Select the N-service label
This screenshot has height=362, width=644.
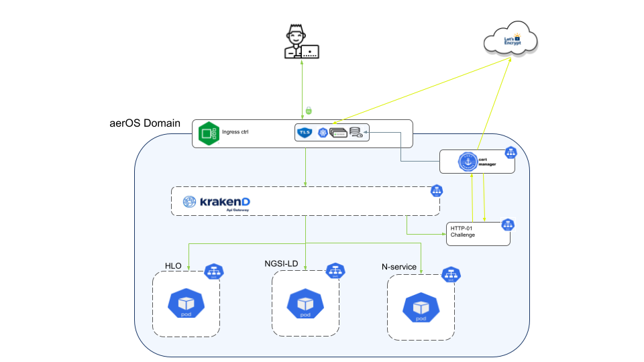point(398,267)
